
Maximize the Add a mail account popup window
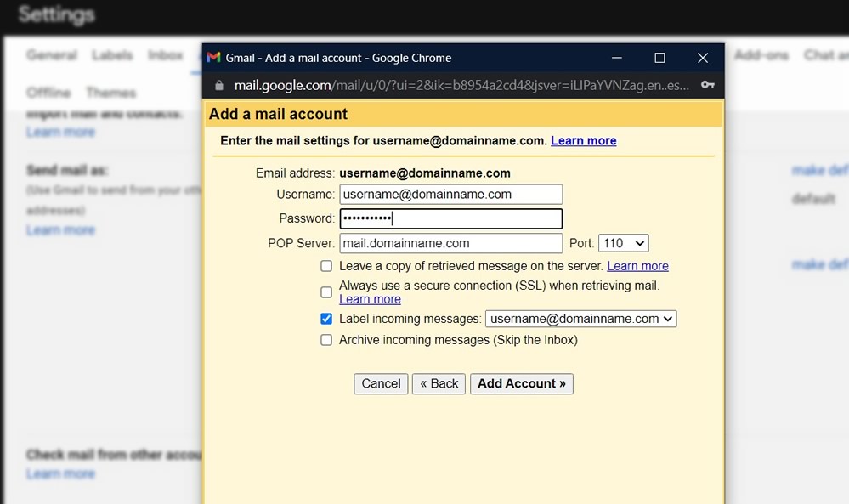(x=659, y=58)
